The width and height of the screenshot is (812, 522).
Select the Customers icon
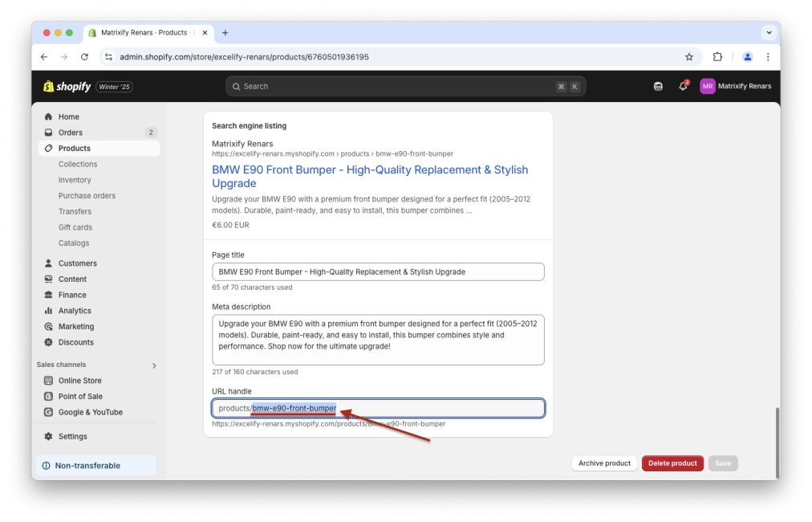click(x=50, y=263)
